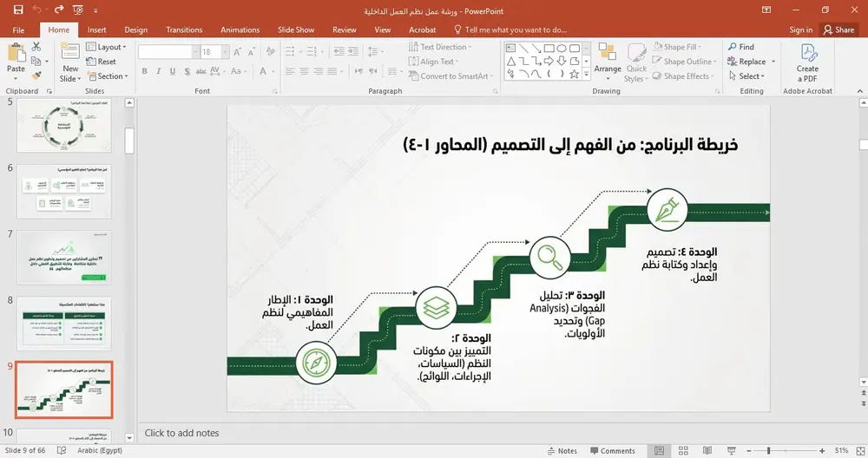Switch to Slide Sorter view icon

(x=684, y=451)
